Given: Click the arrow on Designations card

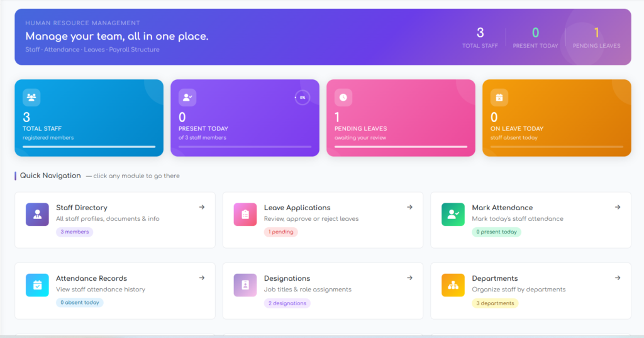Looking at the screenshot, I should pos(409,278).
